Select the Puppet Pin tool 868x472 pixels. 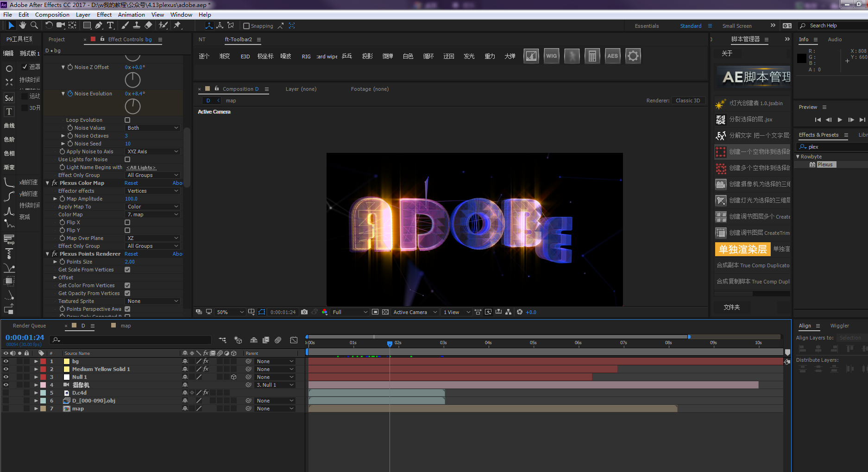tap(177, 25)
